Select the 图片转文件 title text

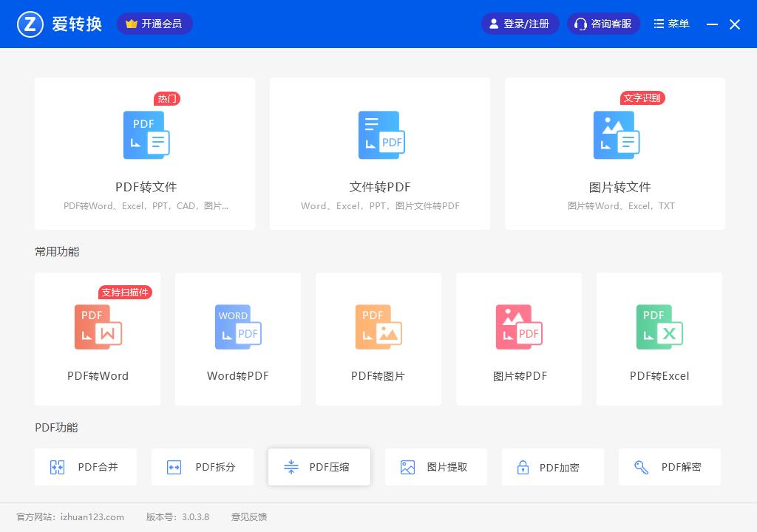pyautogui.click(x=620, y=187)
